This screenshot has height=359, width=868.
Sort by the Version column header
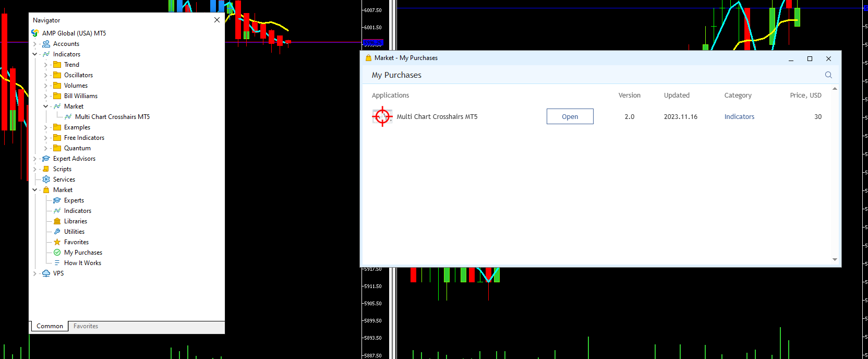[629, 95]
